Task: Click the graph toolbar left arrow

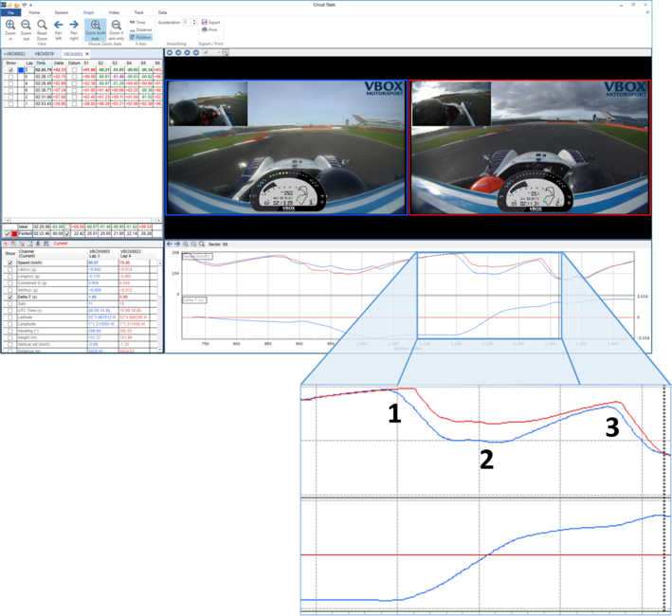Action: pyautogui.click(x=170, y=244)
